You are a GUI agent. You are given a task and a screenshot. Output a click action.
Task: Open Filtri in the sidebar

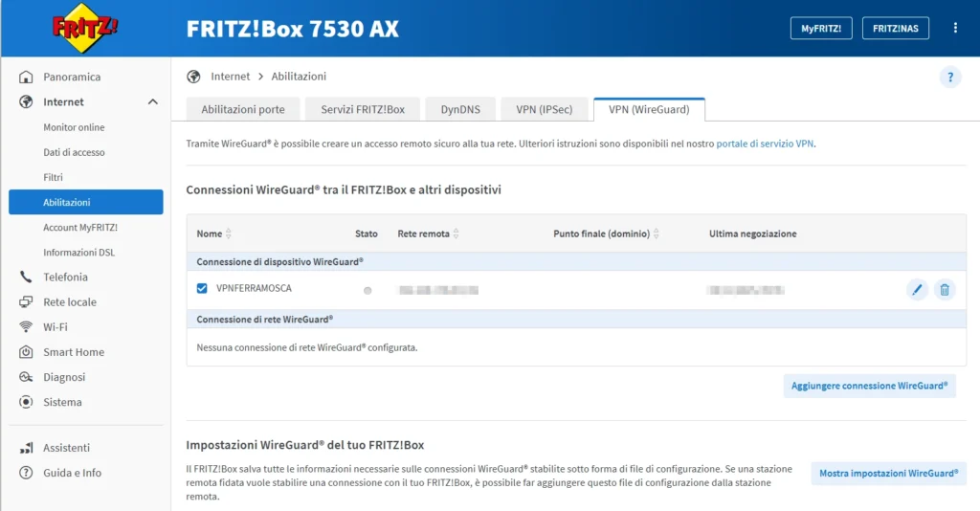click(x=54, y=177)
